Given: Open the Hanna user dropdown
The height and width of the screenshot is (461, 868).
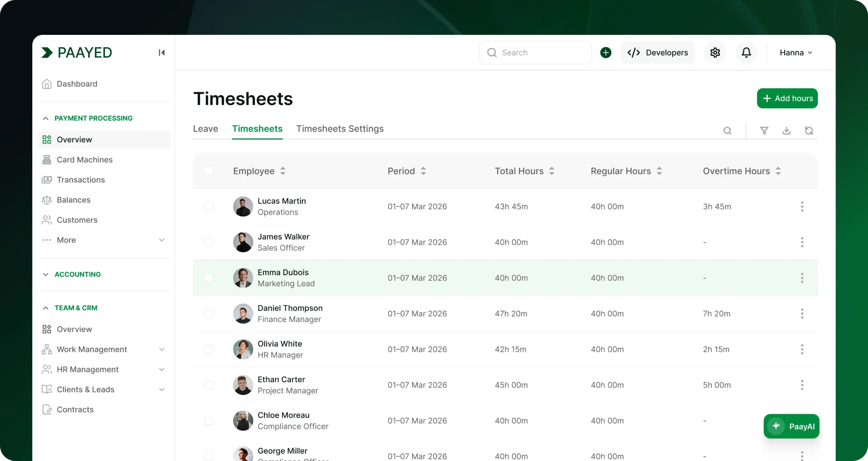Looking at the screenshot, I should [796, 53].
